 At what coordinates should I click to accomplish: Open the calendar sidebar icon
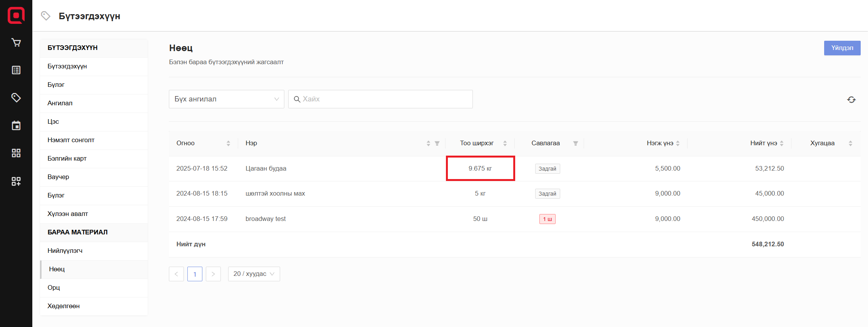pyautogui.click(x=16, y=126)
